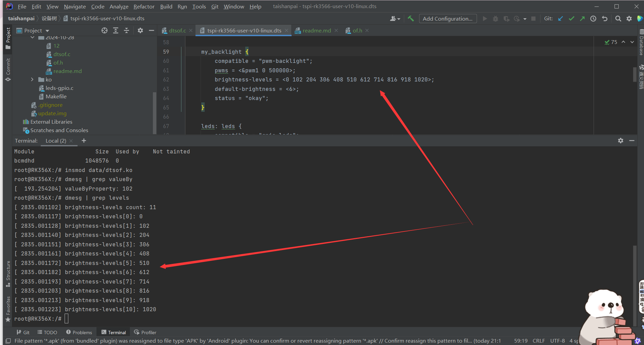Image resolution: width=644 pixels, height=345 pixels.
Task: Open the Refactor menu
Action: [144, 6]
